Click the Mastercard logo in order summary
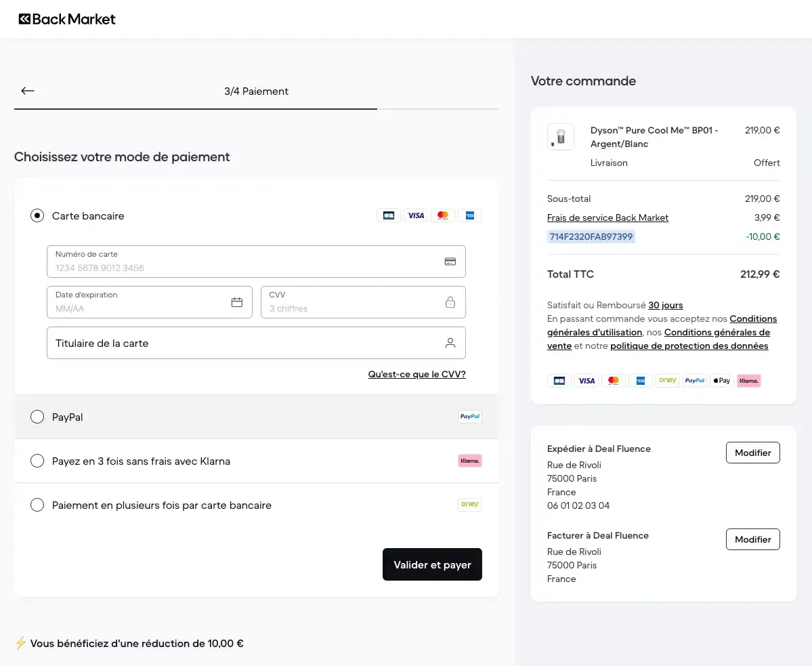Screen dimensions: 812x666 pos(613,381)
